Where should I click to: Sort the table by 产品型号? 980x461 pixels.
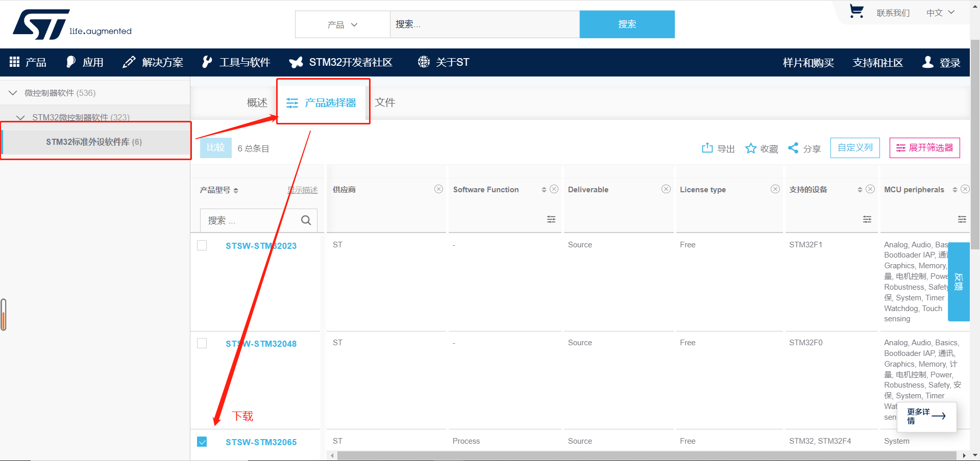point(236,190)
